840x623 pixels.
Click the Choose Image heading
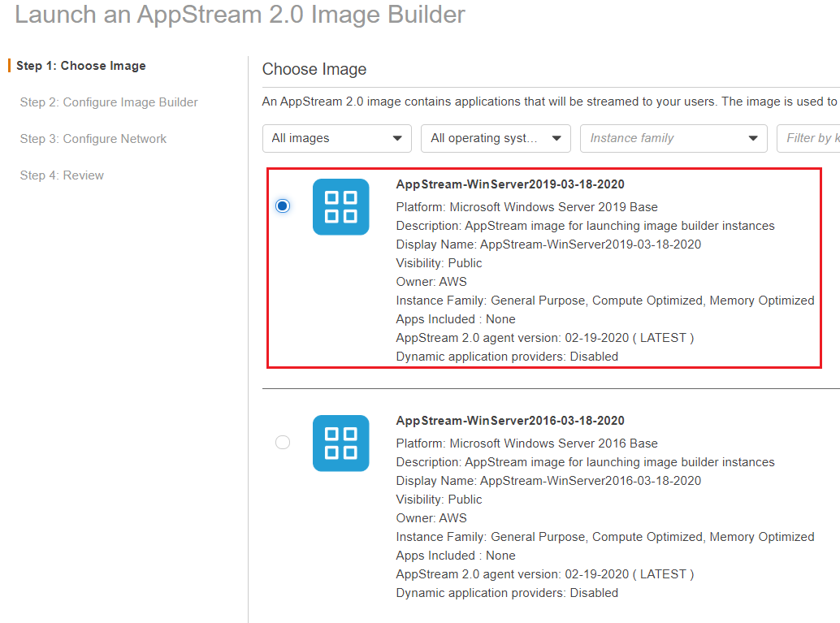pyautogui.click(x=314, y=69)
